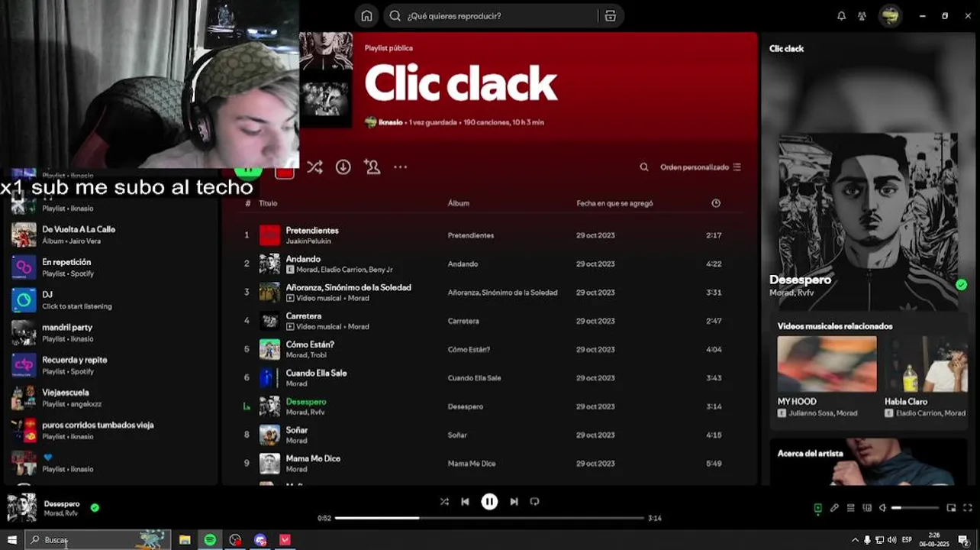Screen dimensions: 980x550
Task: Search within the playlist using the magnifier icon
Action: coord(644,167)
